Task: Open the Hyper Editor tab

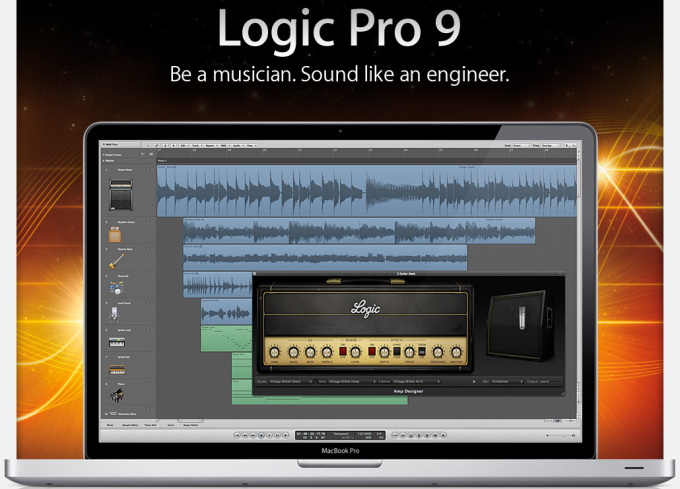Action: (191, 425)
